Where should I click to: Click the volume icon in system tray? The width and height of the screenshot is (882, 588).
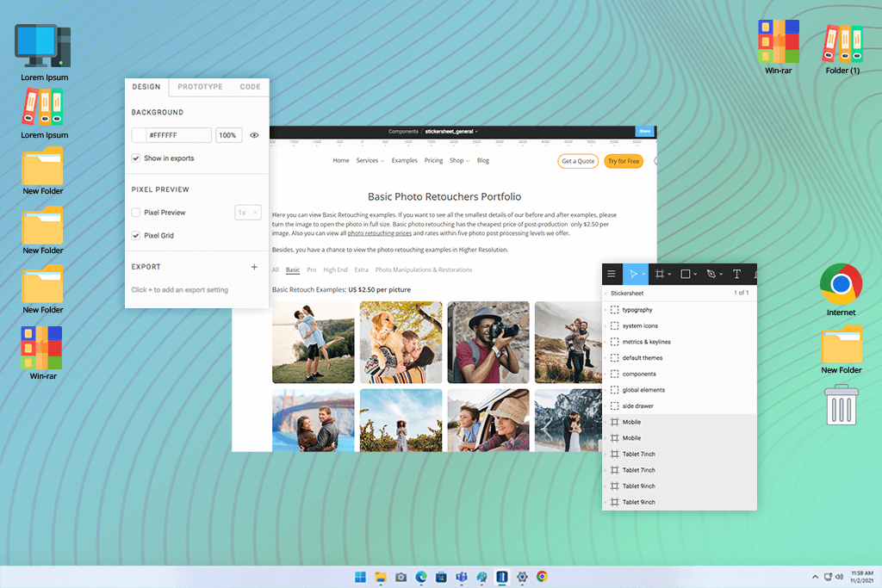839,577
